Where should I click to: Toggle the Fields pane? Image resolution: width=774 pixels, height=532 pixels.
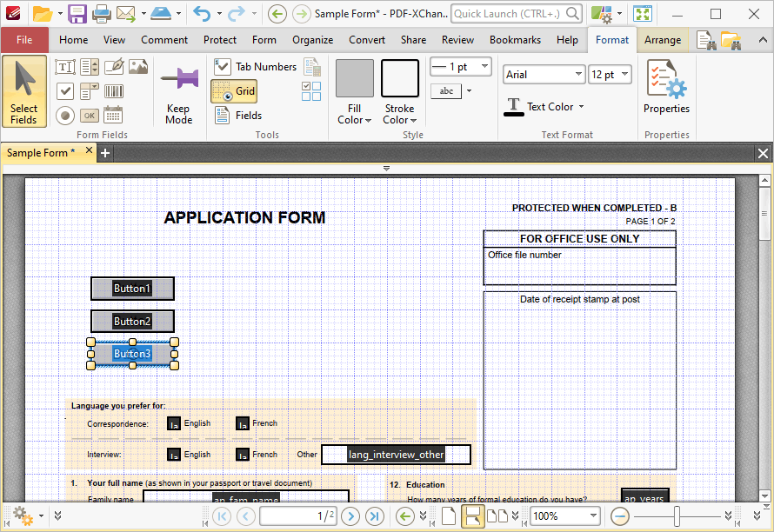pos(238,116)
